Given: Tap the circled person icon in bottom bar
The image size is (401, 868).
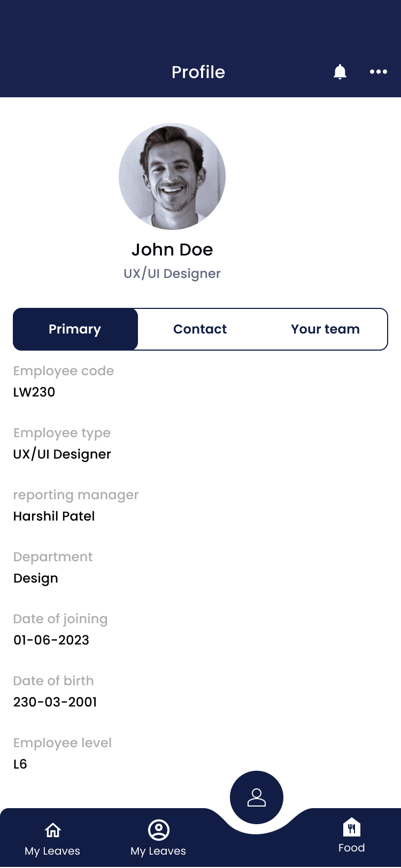Looking at the screenshot, I should coord(158,830).
